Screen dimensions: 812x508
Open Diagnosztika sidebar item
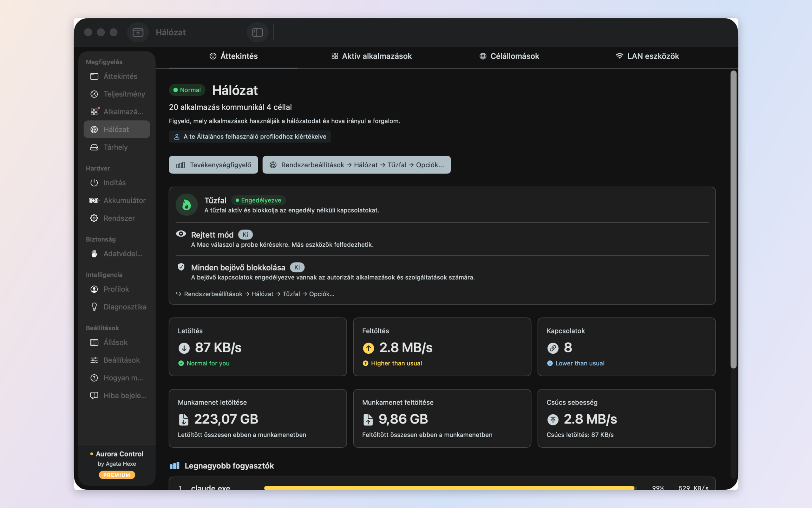click(x=117, y=307)
